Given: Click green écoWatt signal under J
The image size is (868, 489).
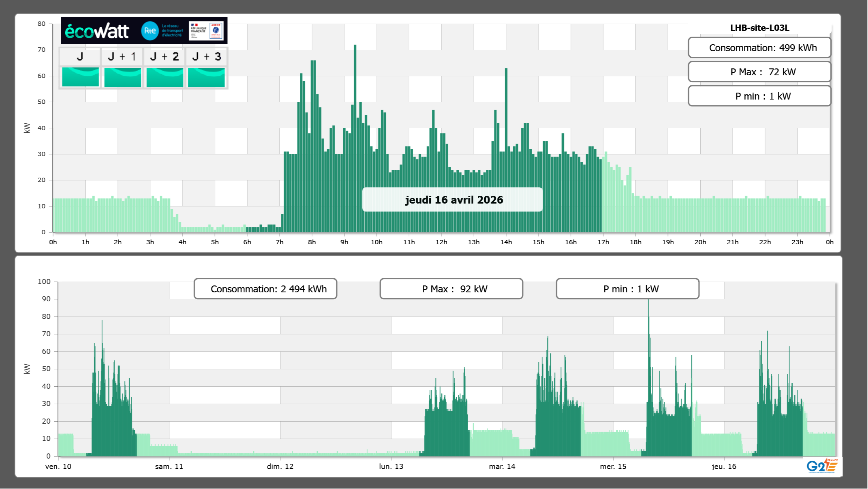Looking at the screenshot, I should (x=80, y=77).
